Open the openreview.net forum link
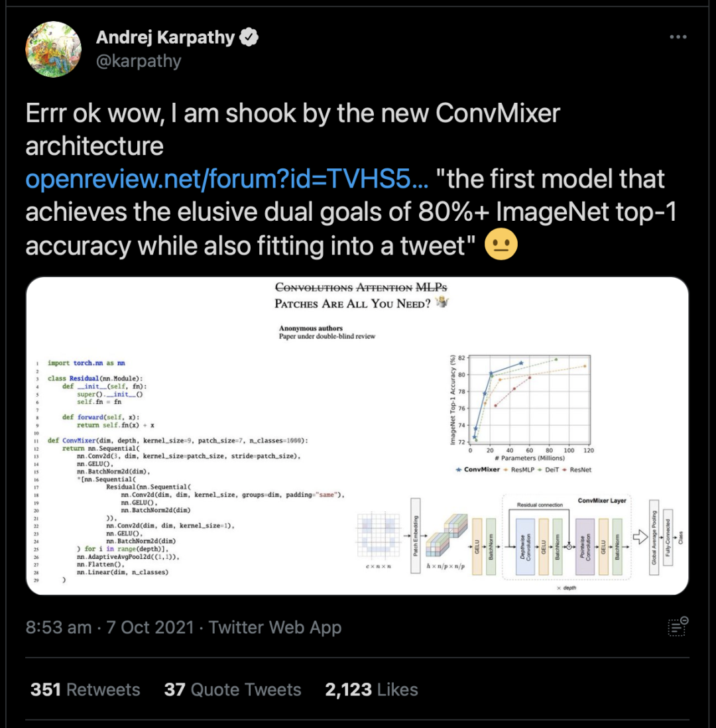This screenshot has width=716, height=728. click(x=227, y=179)
